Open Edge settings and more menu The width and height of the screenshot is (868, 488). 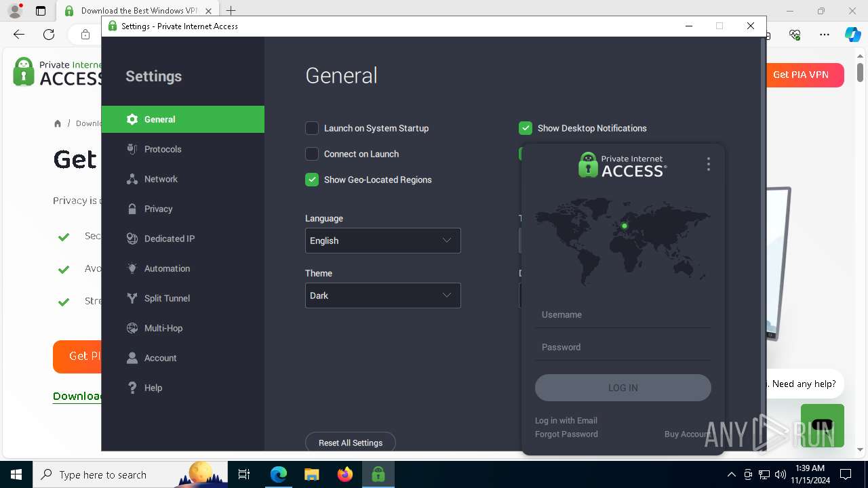825,35
